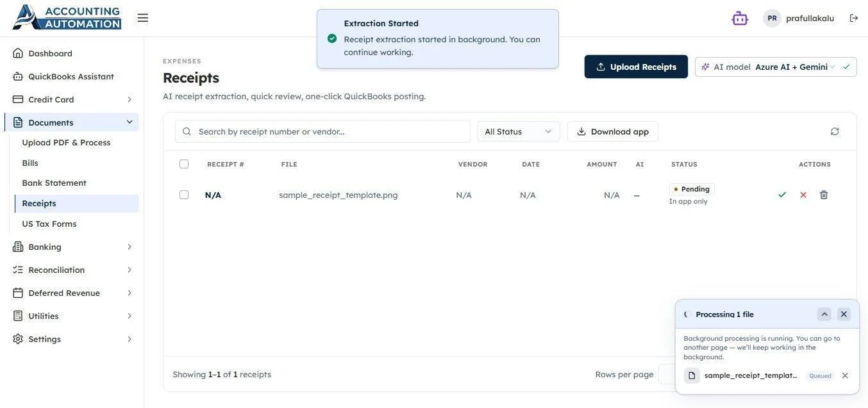
Task: Click the prafullakalu username
Action: (810, 18)
